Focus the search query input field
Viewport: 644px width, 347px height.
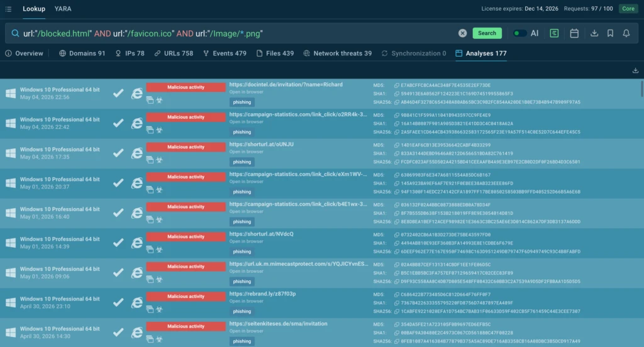pyautogui.click(x=238, y=33)
